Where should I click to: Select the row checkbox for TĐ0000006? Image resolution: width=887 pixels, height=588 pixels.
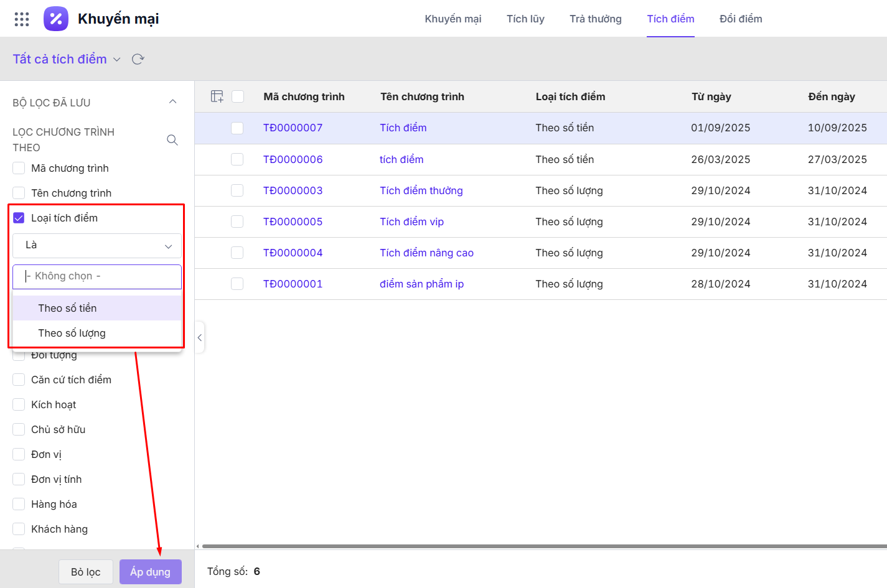[237, 159]
